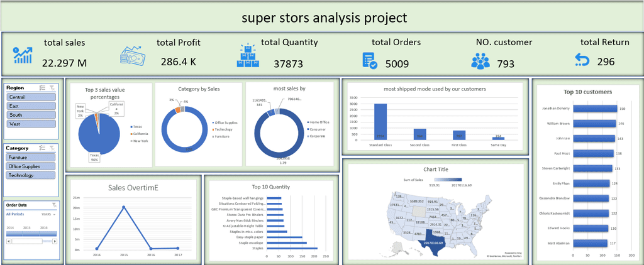The width and height of the screenshot is (644, 265).
Task: Click the total Orders checklist icon
Action: (370, 60)
